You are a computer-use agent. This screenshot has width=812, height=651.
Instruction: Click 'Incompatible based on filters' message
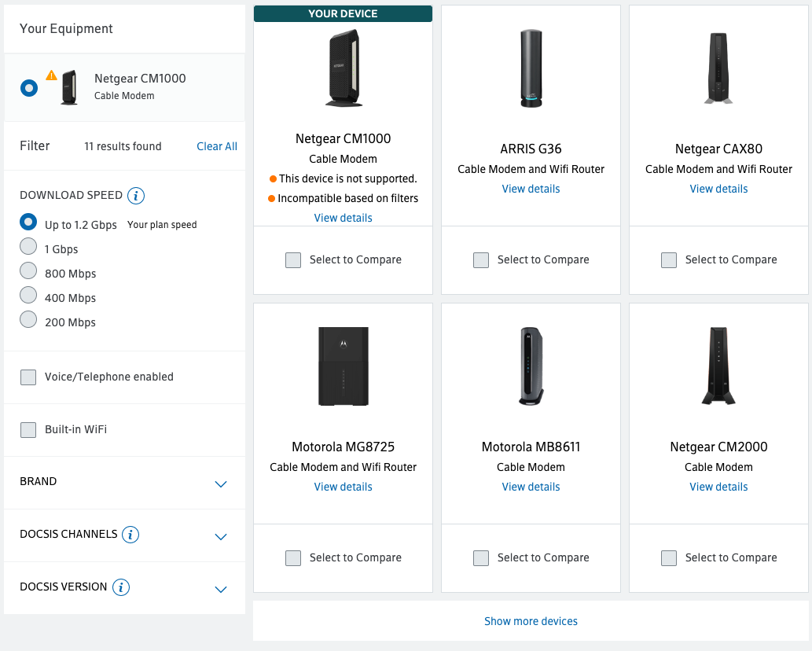point(347,198)
